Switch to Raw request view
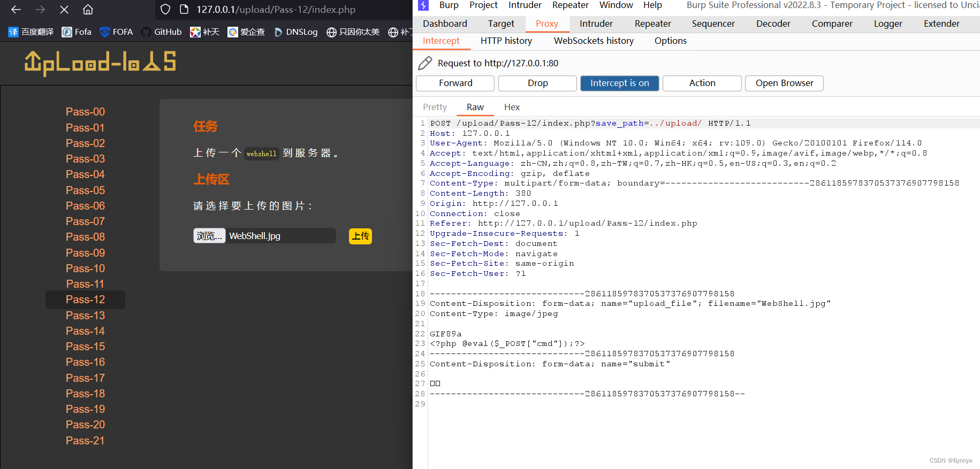The height and width of the screenshot is (469, 980). (475, 107)
